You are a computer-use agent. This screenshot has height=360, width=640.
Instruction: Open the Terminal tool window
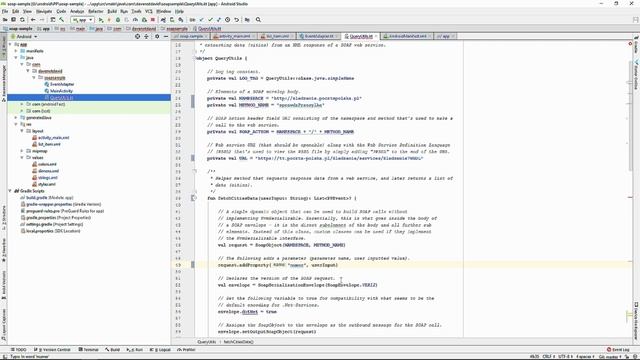(x=89, y=350)
